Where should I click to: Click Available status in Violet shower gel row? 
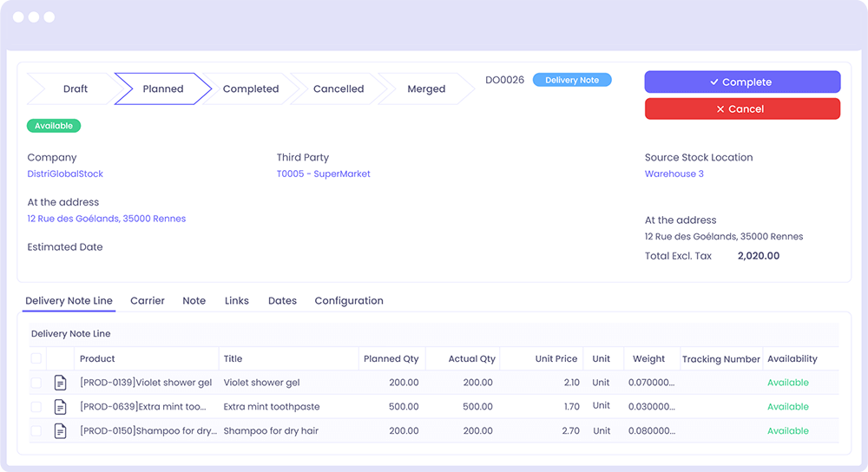tap(788, 383)
